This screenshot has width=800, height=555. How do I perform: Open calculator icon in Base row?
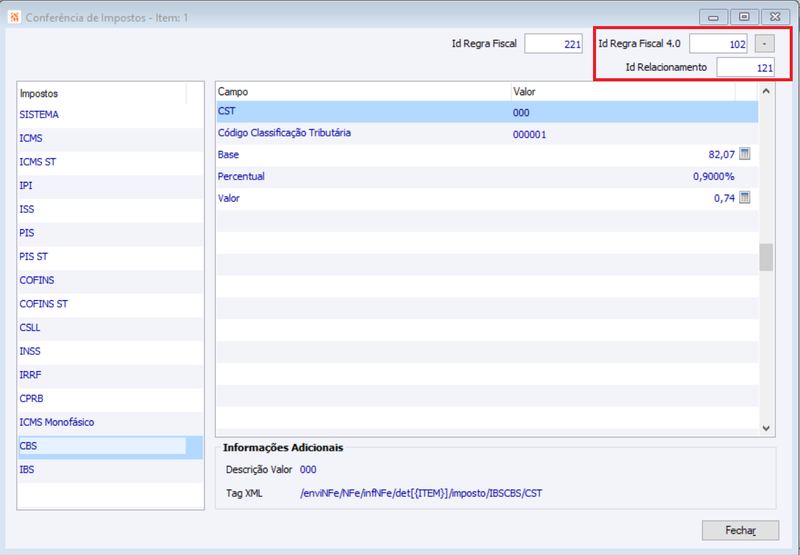(x=744, y=154)
